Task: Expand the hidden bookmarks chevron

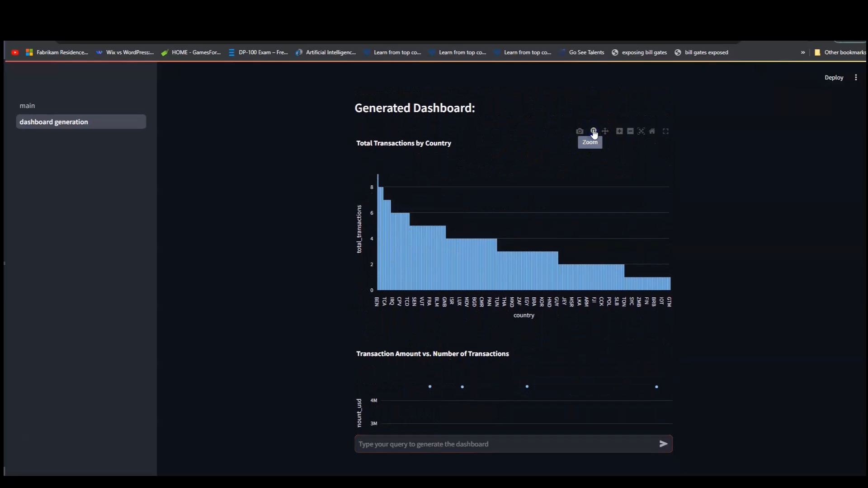Action: (803, 52)
